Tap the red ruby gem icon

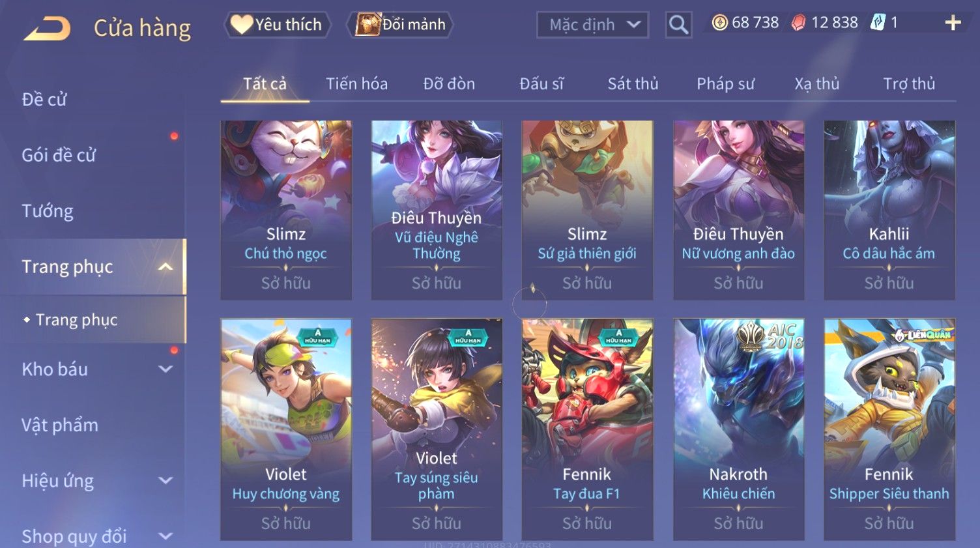(798, 23)
